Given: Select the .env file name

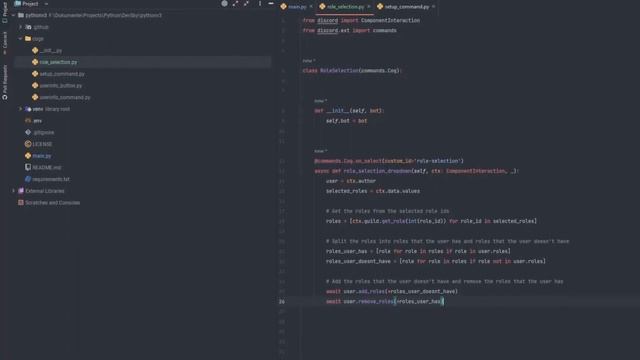Looking at the screenshot, I should [x=38, y=121].
